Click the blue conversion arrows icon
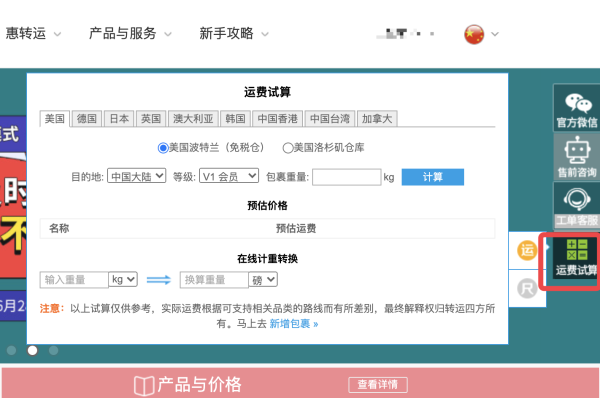The height and width of the screenshot is (398, 600). (x=158, y=280)
